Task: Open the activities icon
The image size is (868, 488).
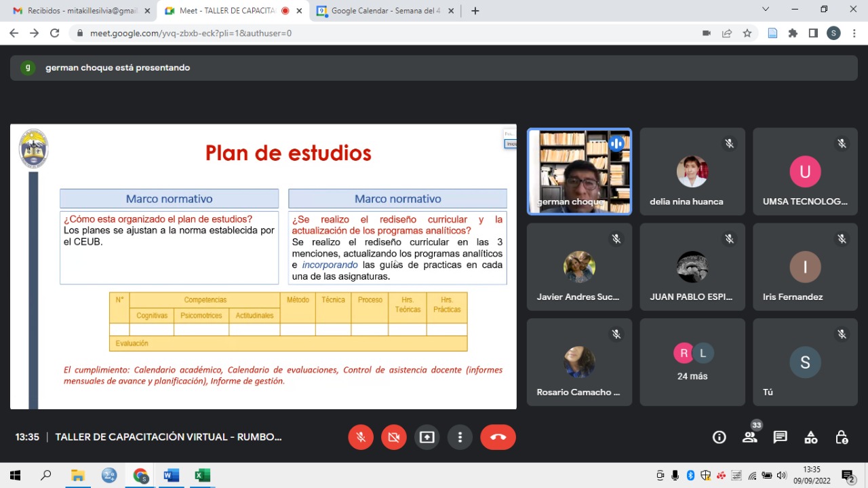Action: point(810,437)
